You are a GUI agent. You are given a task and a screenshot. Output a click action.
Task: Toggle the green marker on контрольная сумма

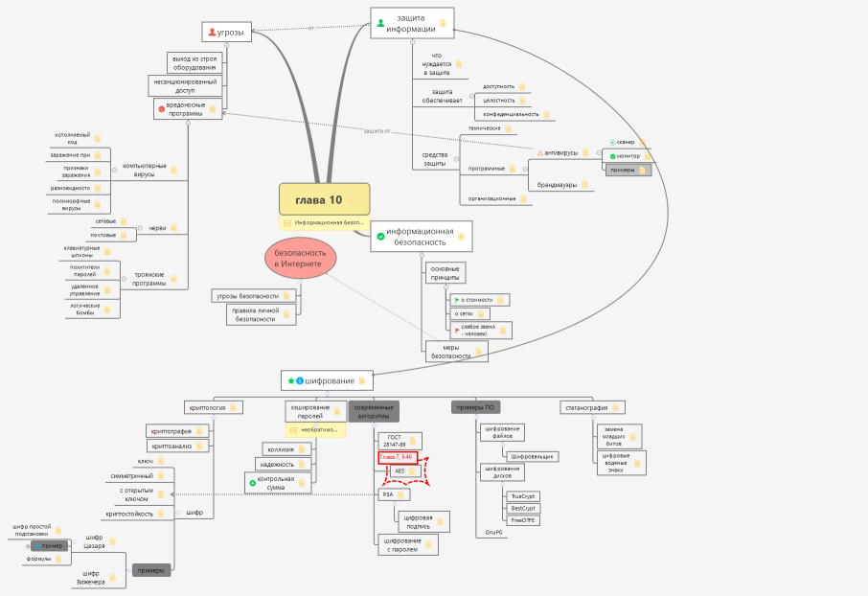click(252, 483)
